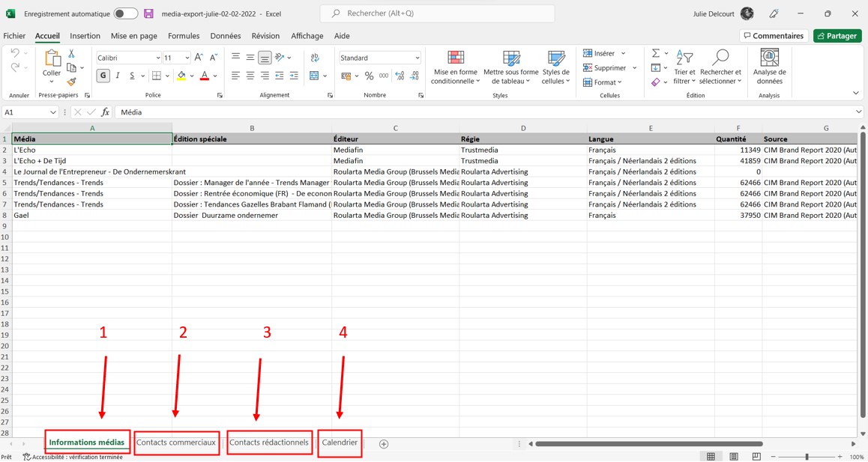Click the Analyse de données icon

coord(769,67)
